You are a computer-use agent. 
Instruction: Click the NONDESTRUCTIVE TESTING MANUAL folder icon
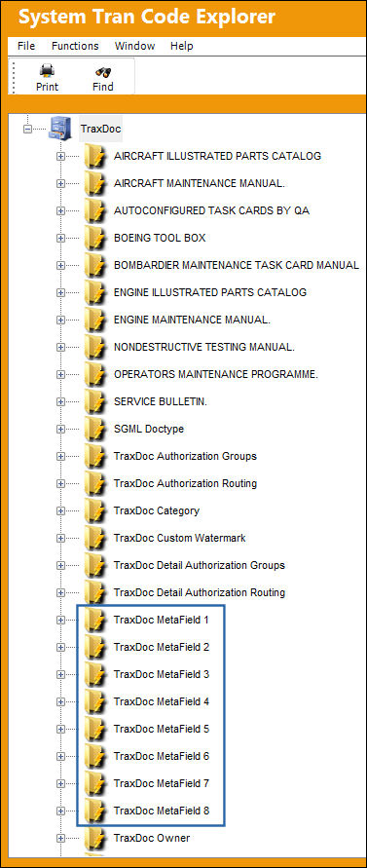(95, 347)
